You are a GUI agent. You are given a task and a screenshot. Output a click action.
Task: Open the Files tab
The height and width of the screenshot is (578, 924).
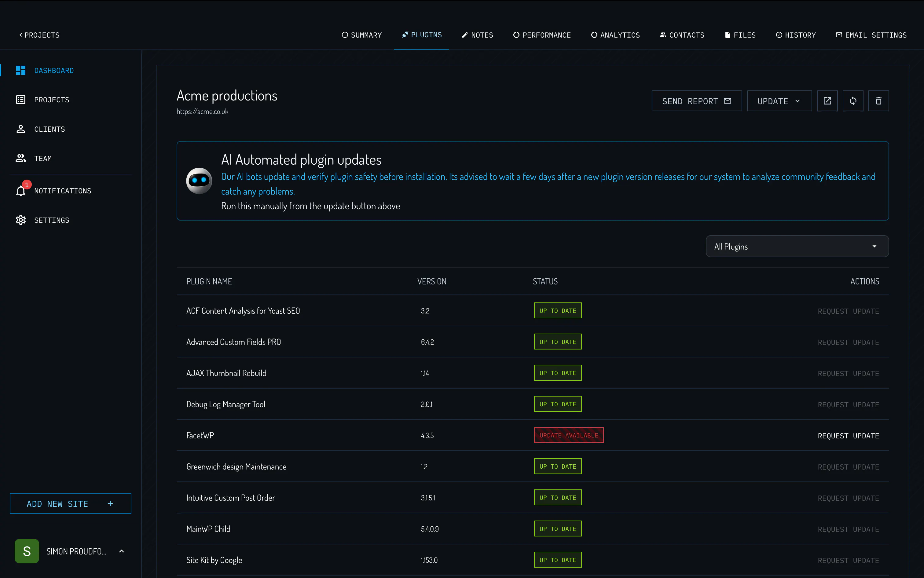740,35
